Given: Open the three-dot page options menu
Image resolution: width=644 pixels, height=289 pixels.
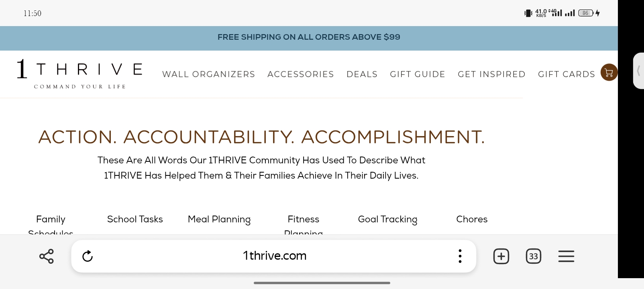Looking at the screenshot, I should click(x=460, y=256).
